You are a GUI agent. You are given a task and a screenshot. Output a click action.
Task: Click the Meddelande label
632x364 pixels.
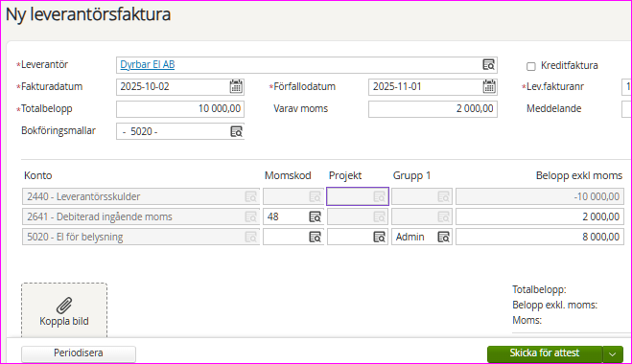click(553, 108)
